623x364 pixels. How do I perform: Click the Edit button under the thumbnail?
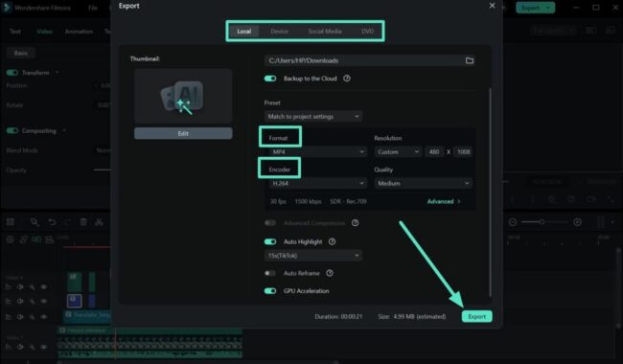(x=183, y=133)
